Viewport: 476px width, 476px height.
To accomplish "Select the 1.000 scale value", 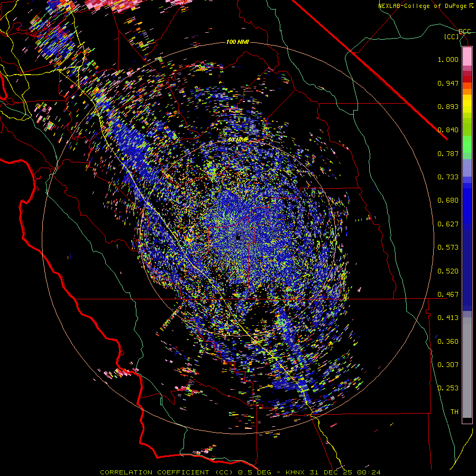I will point(448,59).
